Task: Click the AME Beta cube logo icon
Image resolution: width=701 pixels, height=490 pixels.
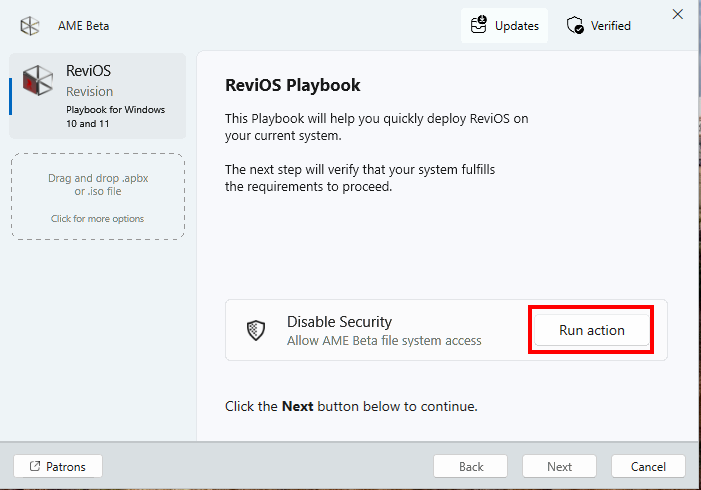Action: click(x=30, y=26)
